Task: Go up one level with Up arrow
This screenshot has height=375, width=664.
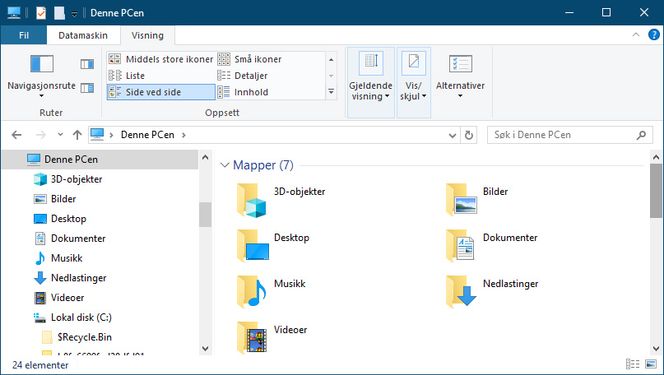Action: pyautogui.click(x=77, y=135)
